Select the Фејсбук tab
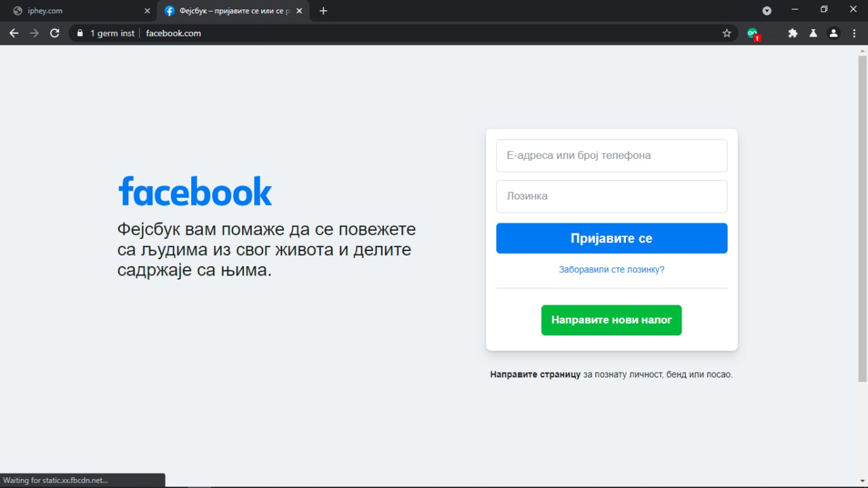 coord(233,11)
